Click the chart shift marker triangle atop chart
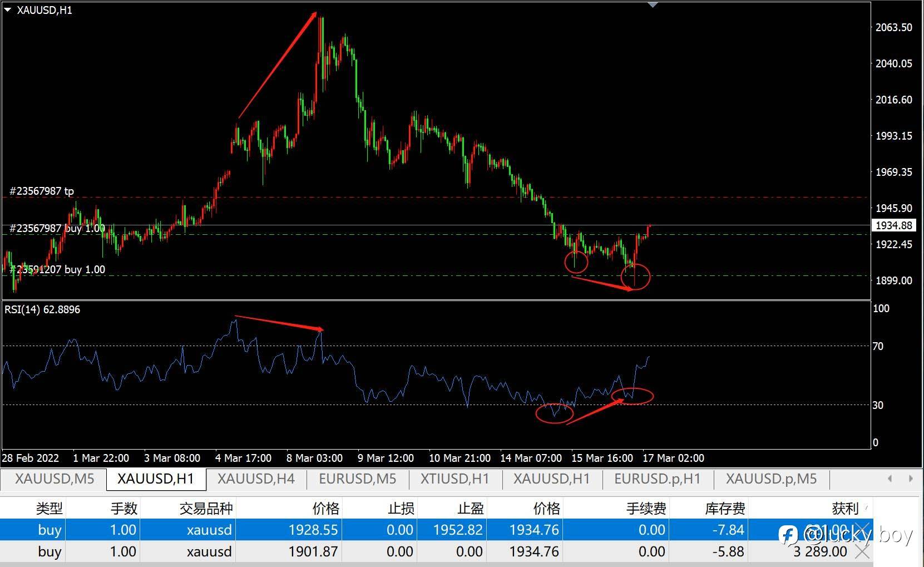Viewport: 924px width, 567px height. pyautogui.click(x=653, y=4)
